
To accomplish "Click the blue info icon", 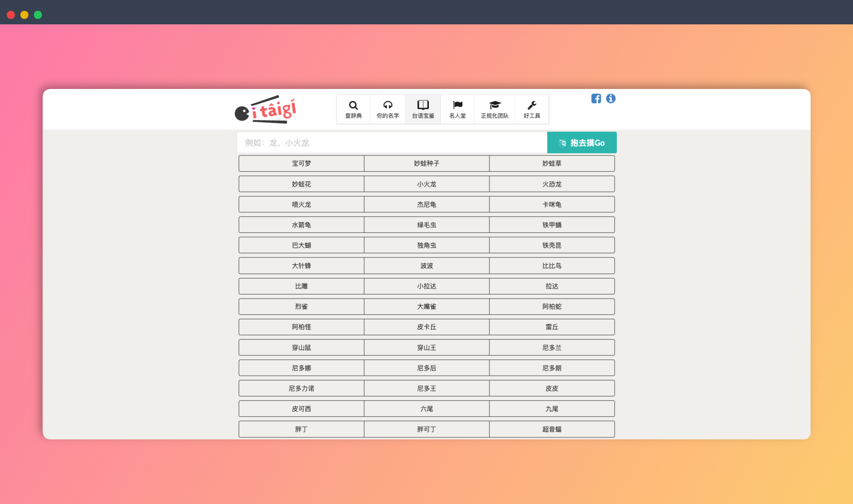I will coord(610,98).
